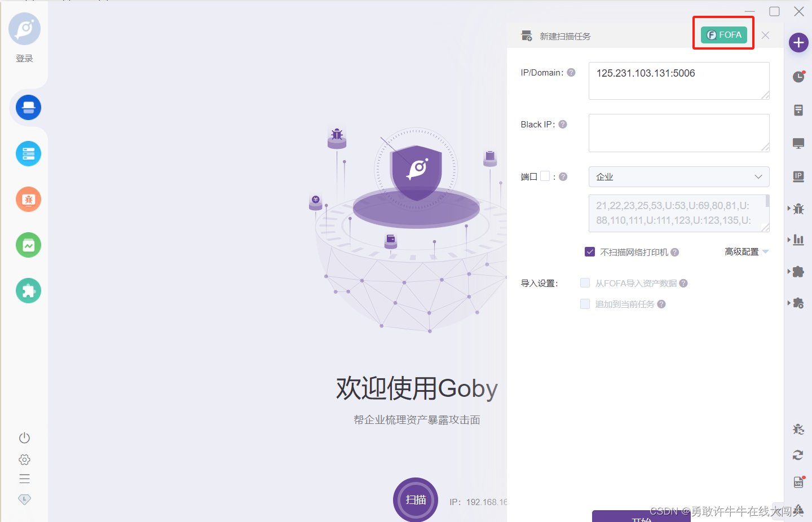The height and width of the screenshot is (522, 812).
Task: Click the three-line menu icon in the left sidebar
Action: 24,479
